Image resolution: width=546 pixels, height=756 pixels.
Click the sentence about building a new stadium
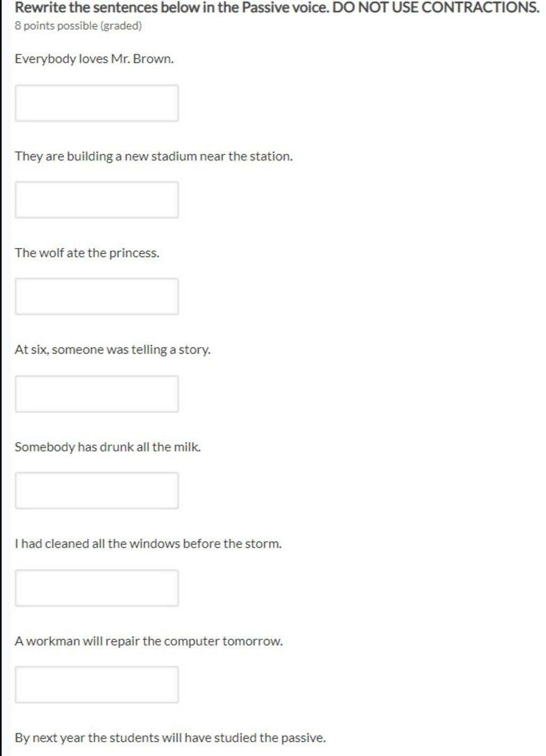point(154,156)
